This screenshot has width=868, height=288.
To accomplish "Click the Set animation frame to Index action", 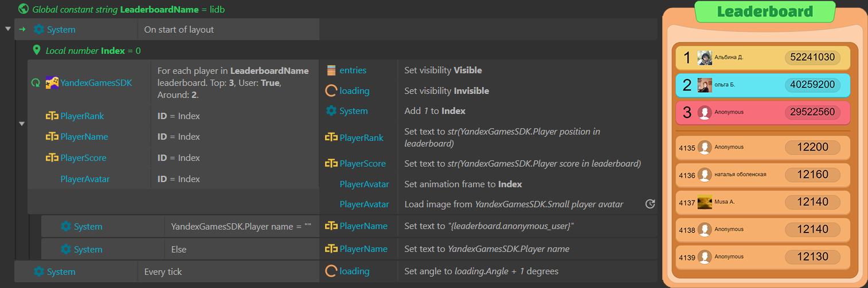I will (x=463, y=184).
